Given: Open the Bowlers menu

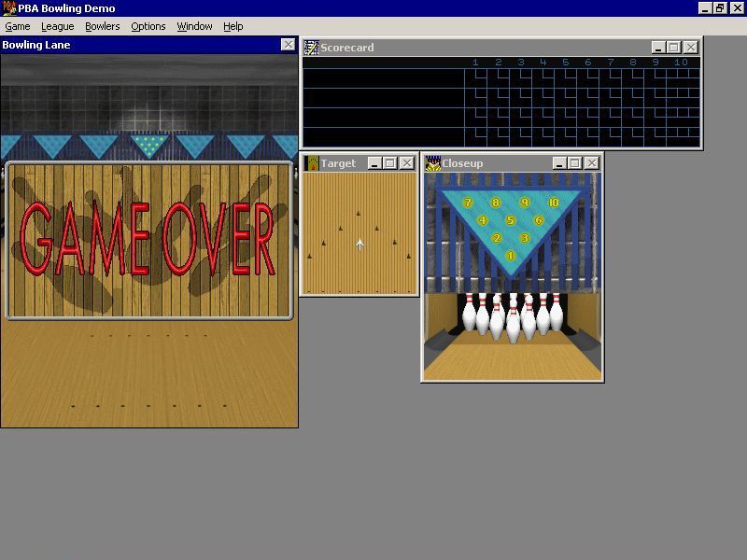Looking at the screenshot, I should pyautogui.click(x=103, y=26).
